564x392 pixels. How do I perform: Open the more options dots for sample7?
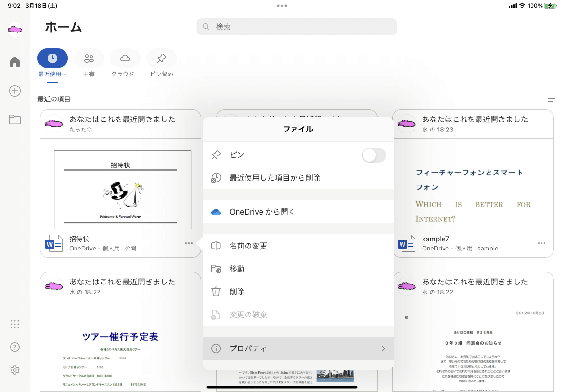coord(542,243)
